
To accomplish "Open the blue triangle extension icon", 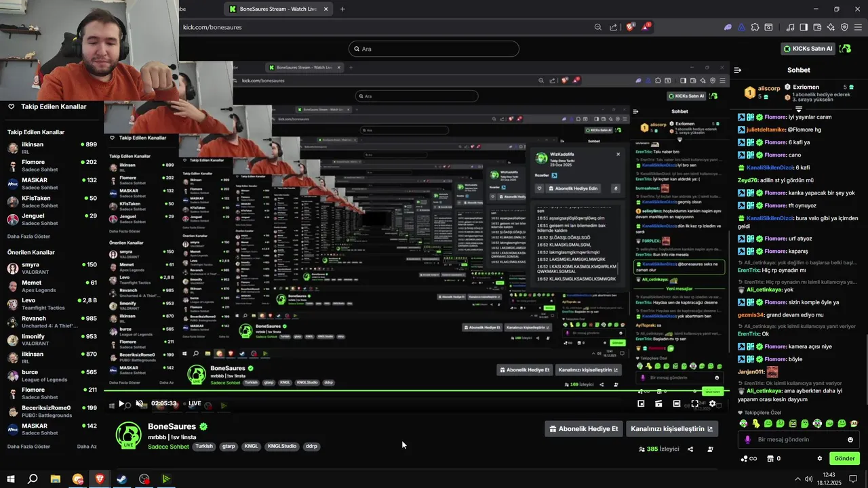I will (741, 27).
